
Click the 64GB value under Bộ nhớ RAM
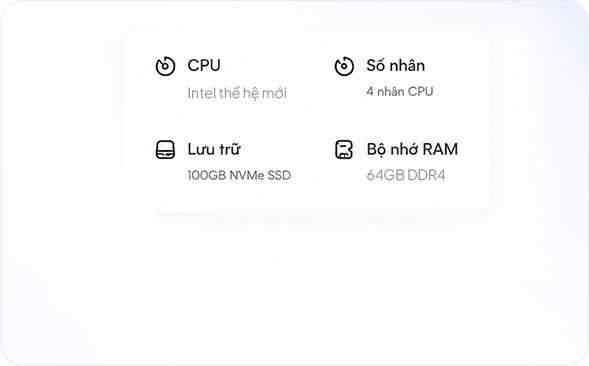385,175
